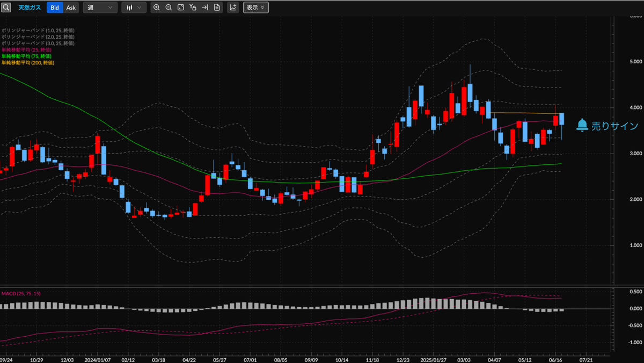Switch price to Bid
Image resolution: width=644 pixels, height=363 pixels.
click(55, 8)
